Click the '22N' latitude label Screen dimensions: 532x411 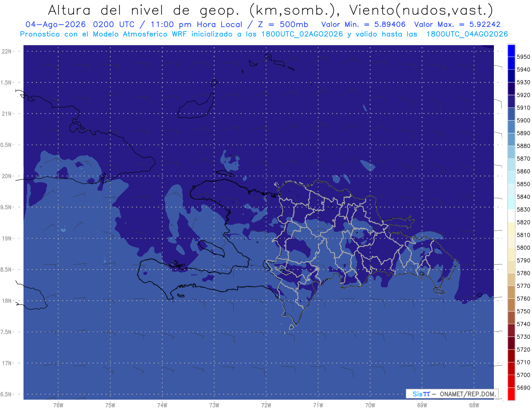7,51
